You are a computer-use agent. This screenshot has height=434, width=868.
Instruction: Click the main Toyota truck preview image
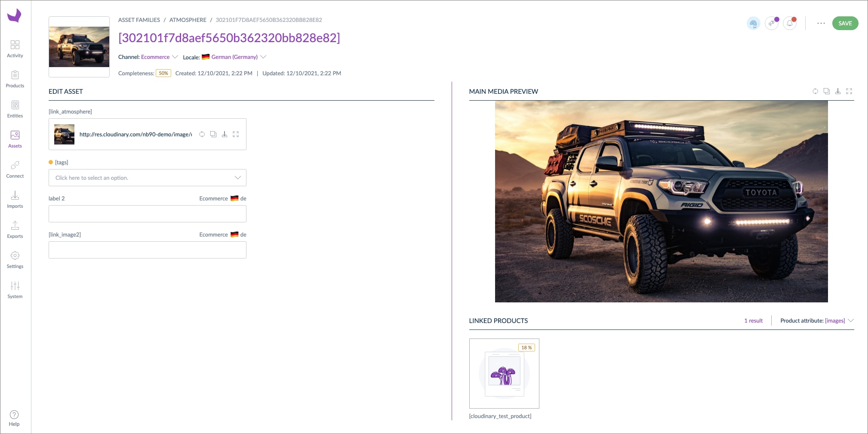(x=661, y=201)
